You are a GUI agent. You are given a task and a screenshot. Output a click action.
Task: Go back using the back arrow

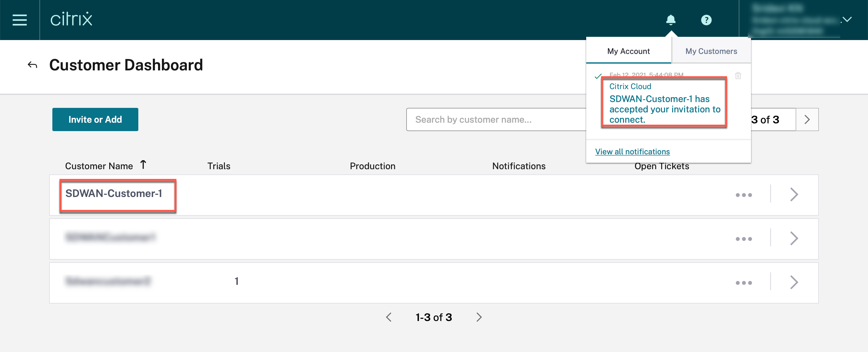[32, 65]
